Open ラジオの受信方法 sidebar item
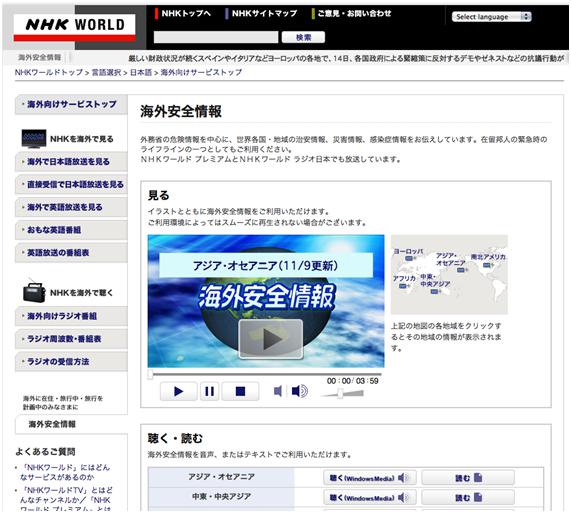571x513 pixels. (x=71, y=362)
